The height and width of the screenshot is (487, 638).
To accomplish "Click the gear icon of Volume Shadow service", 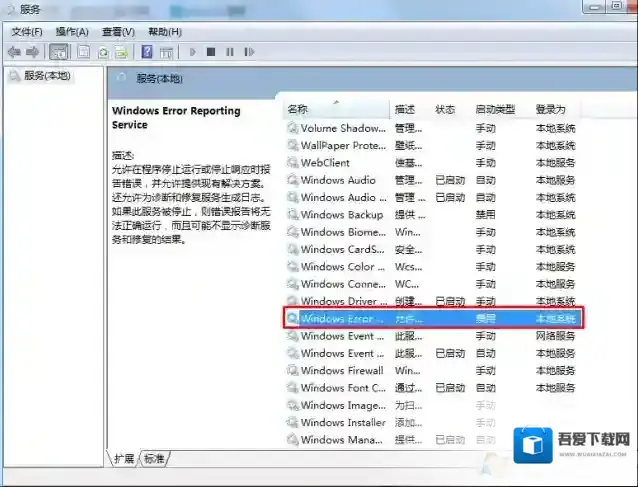I will 293,128.
